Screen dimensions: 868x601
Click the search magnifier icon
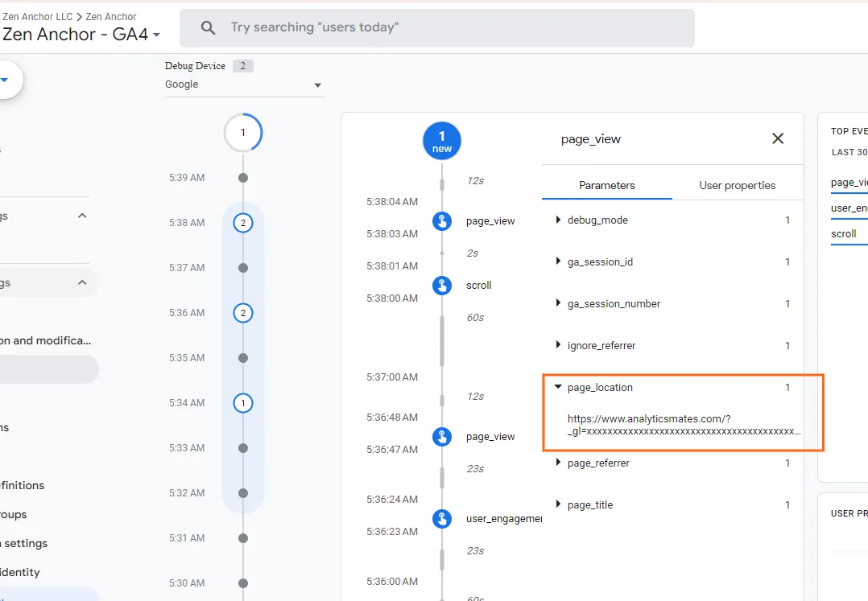click(208, 27)
